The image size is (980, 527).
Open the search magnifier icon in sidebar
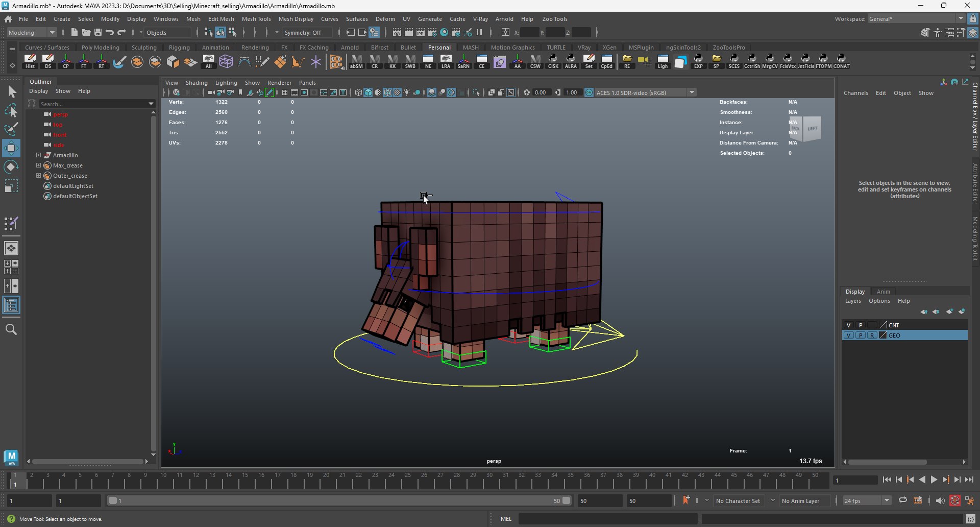tap(11, 329)
